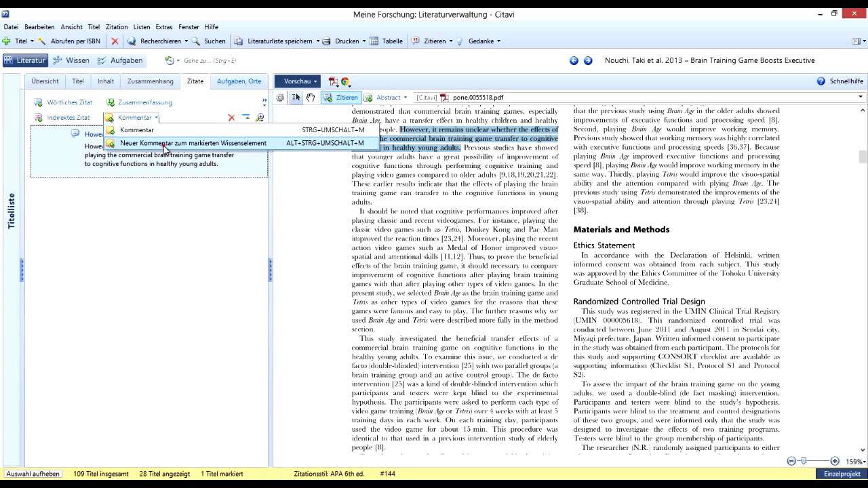The width and height of the screenshot is (868, 488).
Task: Select the hand pan tool
Action: (310, 98)
